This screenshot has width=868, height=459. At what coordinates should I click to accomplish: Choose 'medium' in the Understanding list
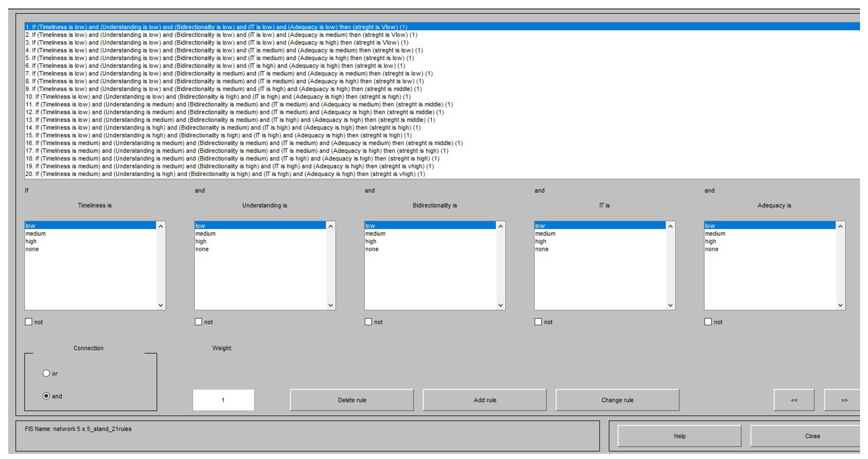206,233
